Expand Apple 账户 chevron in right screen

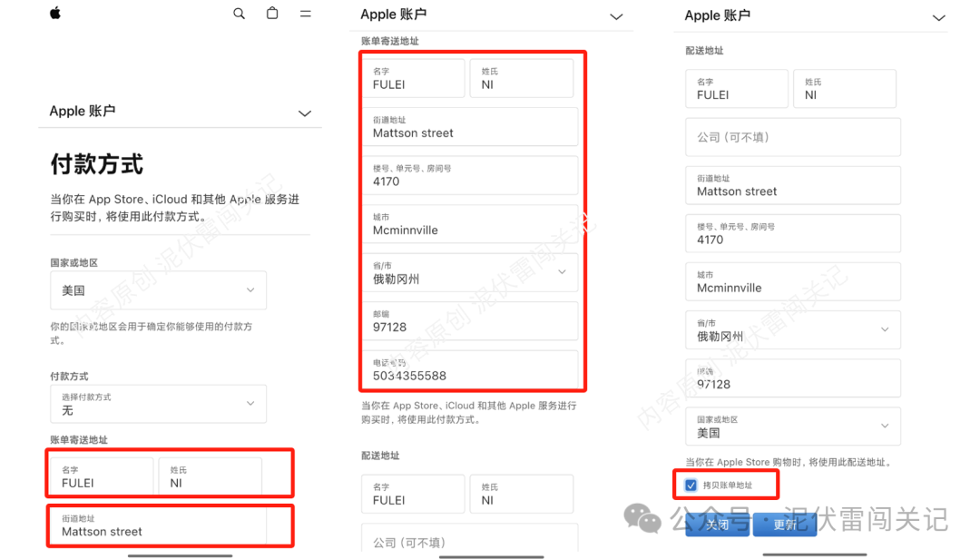[939, 18]
